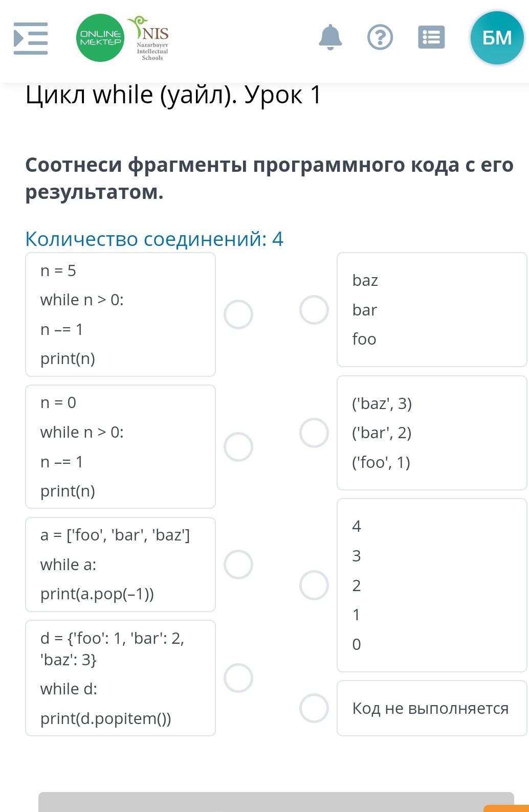Select connector for baz bar foo result
This screenshot has width=529, height=812.
314,310
